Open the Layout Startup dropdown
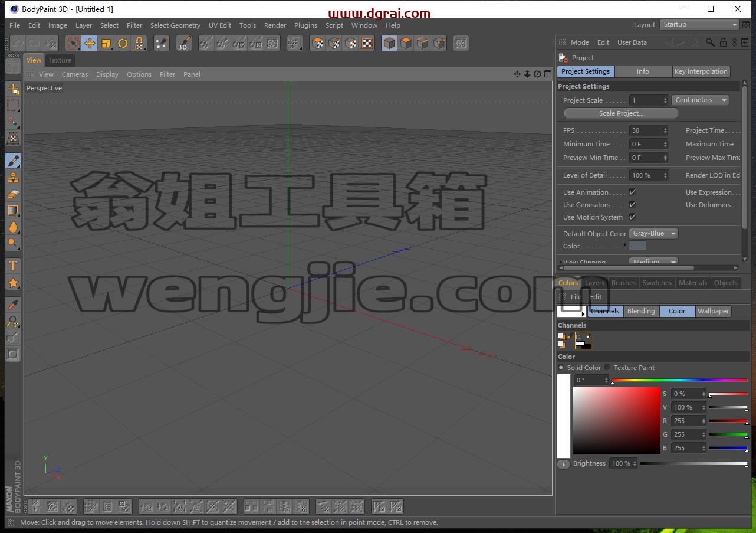This screenshot has height=533, width=756. coord(699,24)
